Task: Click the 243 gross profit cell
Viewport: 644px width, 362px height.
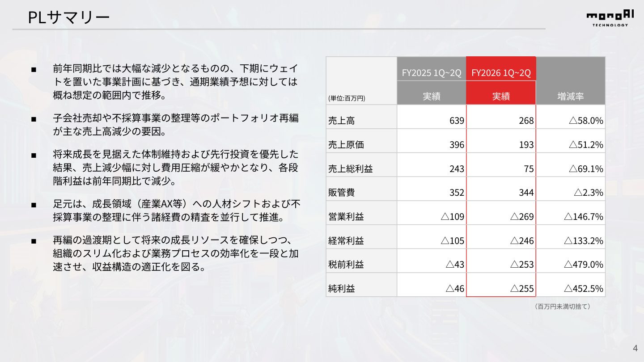Action: [x=432, y=165]
